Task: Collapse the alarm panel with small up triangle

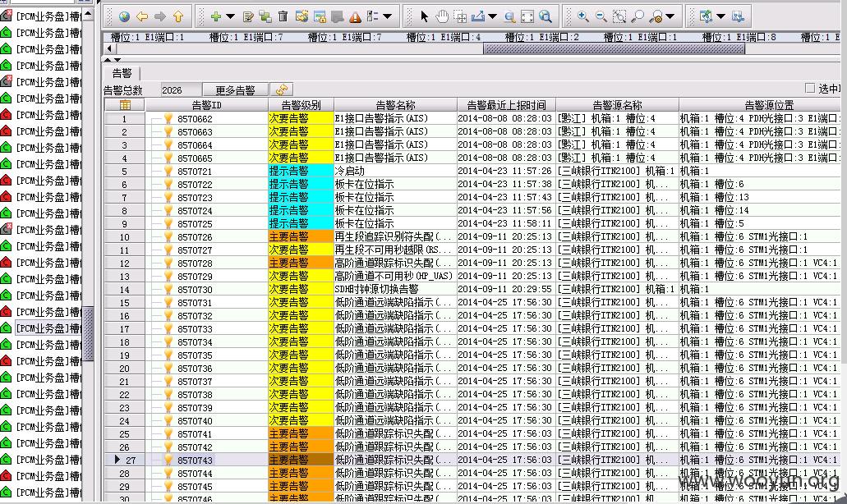Action: (x=108, y=59)
